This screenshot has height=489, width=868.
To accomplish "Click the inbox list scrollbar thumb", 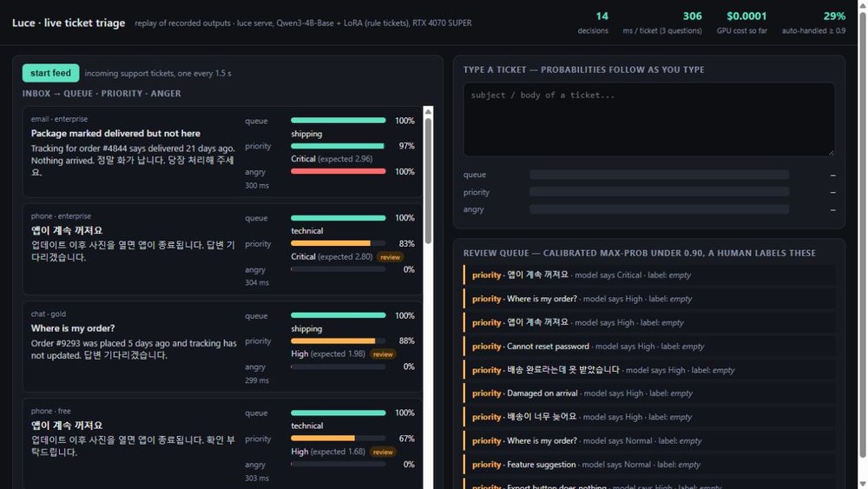I will [428, 180].
